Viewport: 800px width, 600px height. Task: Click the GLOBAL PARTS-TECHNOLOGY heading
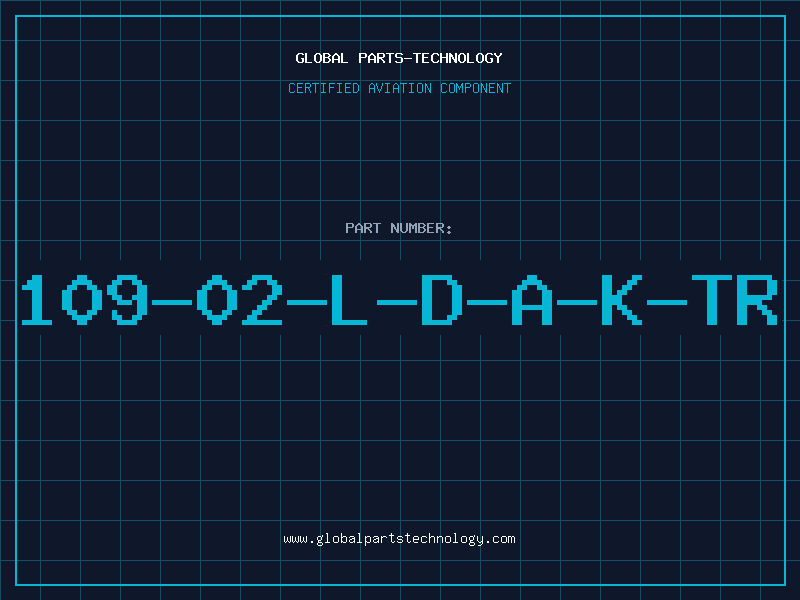[399, 58]
